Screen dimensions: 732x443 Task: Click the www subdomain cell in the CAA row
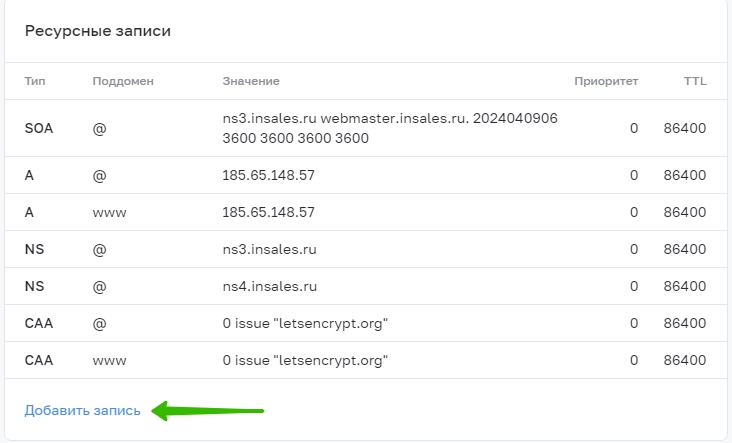pos(109,360)
